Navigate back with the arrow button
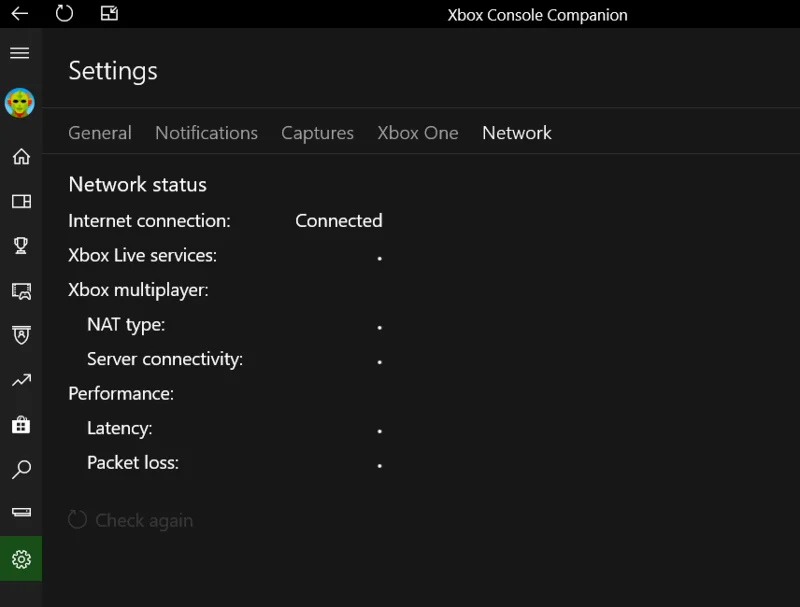Screen dimensions: 800x607 21,14
